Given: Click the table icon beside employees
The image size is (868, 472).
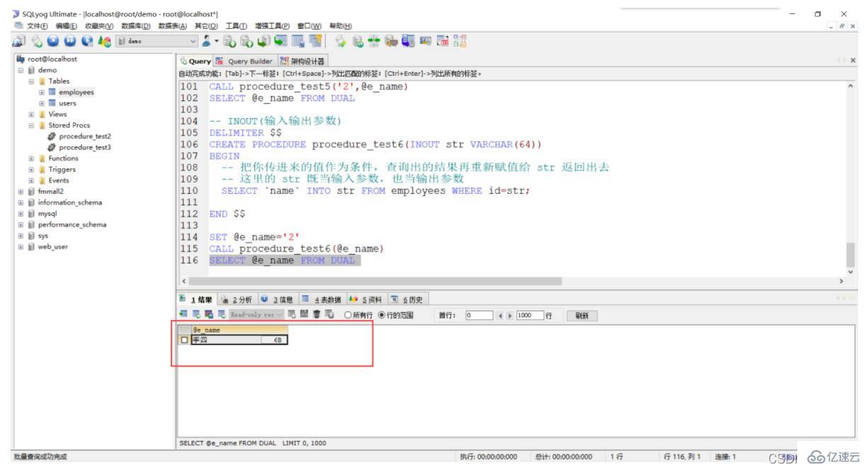Looking at the screenshot, I should (52, 91).
